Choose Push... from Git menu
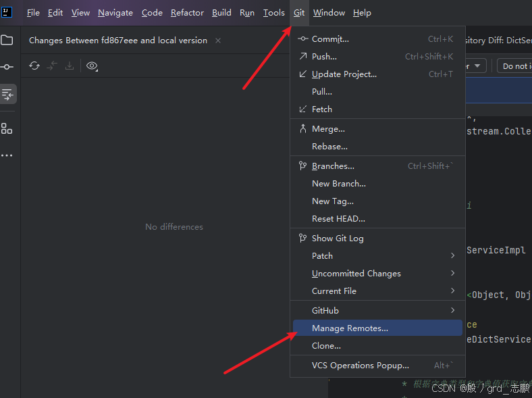The image size is (532, 398). (x=377, y=56)
